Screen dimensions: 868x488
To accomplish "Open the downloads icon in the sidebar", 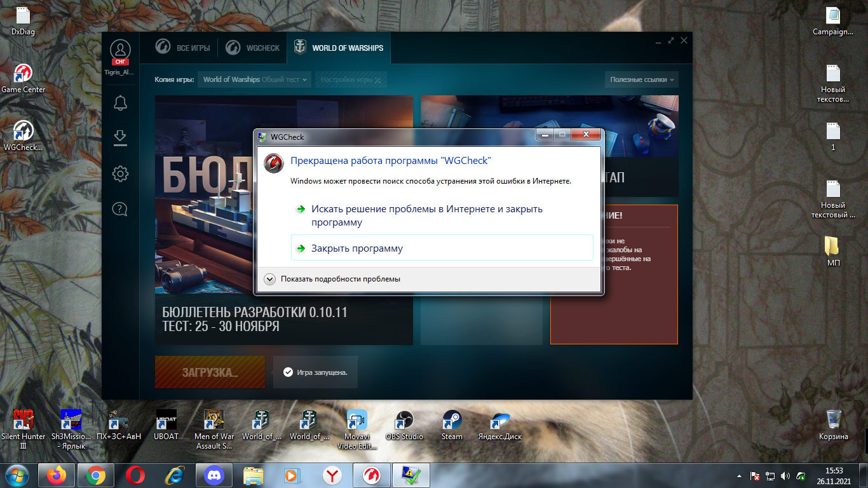I will click(x=120, y=137).
